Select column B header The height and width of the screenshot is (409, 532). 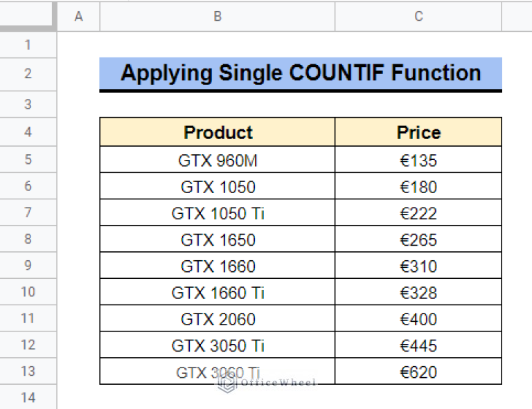(x=218, y=17)
